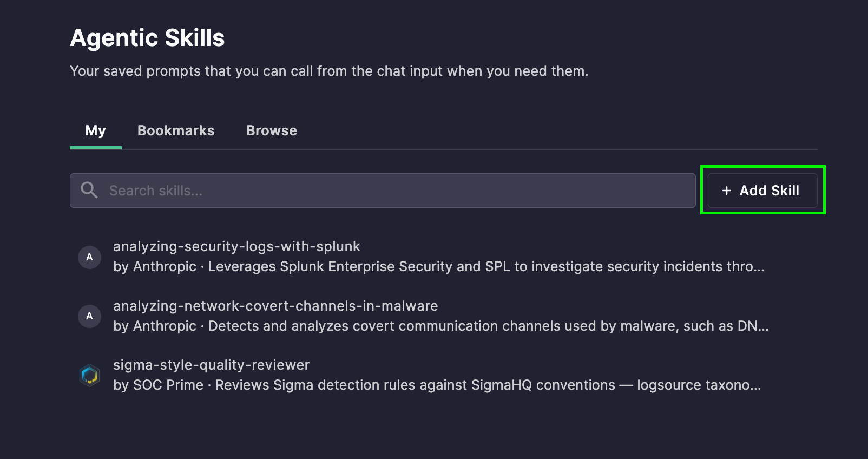Click the magnifier icon in the search bar
Image resolution: width=868 pixels, height=459 pixels.
(x=89, y=190)
